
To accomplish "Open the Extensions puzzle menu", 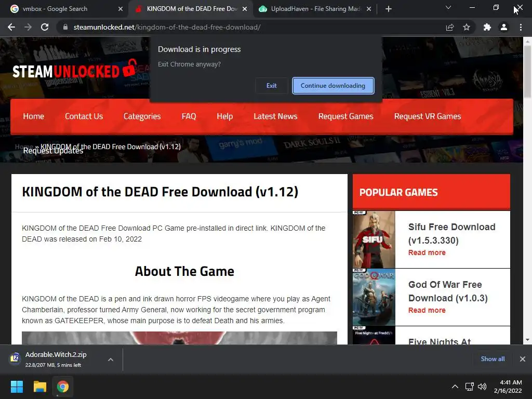I will [x=487, y=27].
